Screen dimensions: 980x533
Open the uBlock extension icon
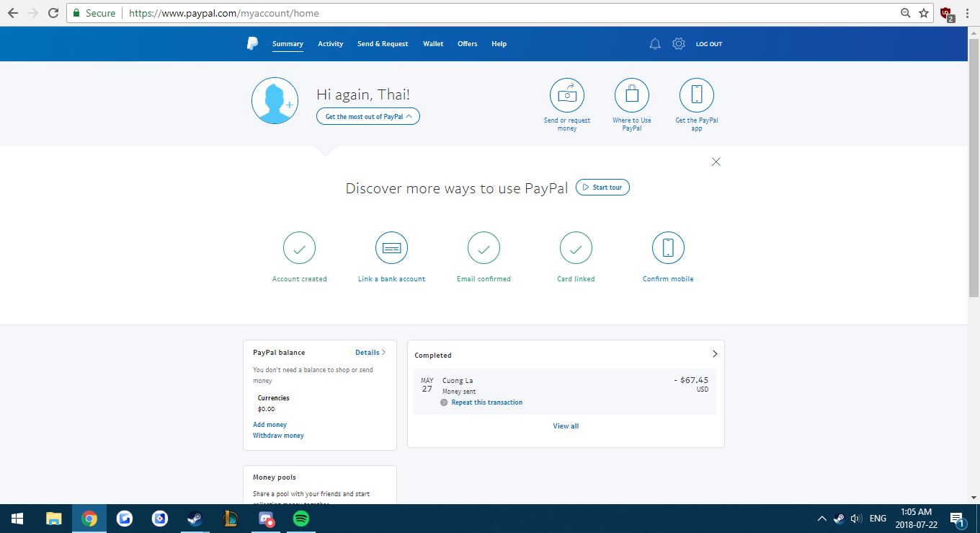pyautogui.click(x=947, y=14)
